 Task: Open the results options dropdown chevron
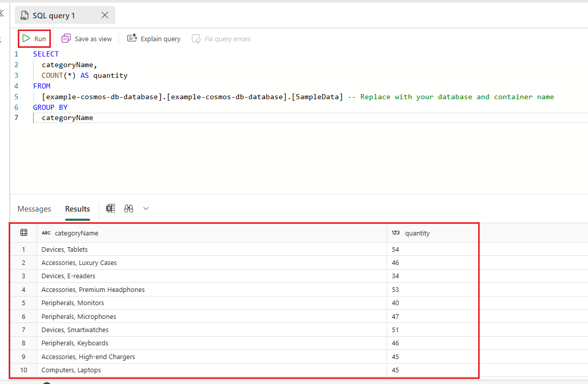(x=146, y=208)
